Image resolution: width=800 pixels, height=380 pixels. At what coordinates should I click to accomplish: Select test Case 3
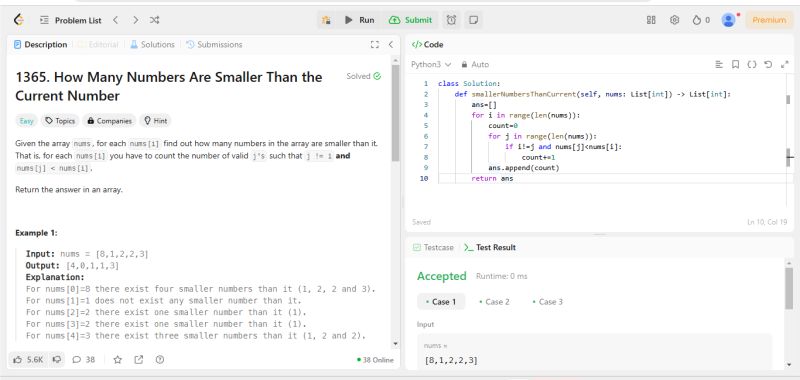click(x=547, y=302)
